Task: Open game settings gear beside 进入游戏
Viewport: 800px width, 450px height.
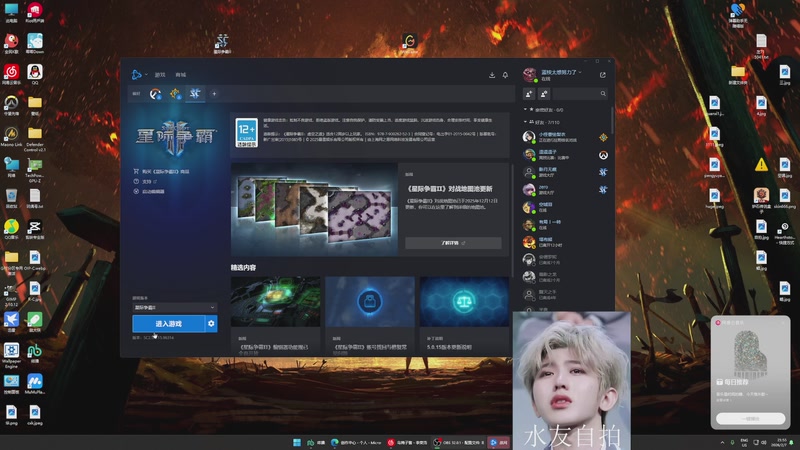Action: pos(211,324)
